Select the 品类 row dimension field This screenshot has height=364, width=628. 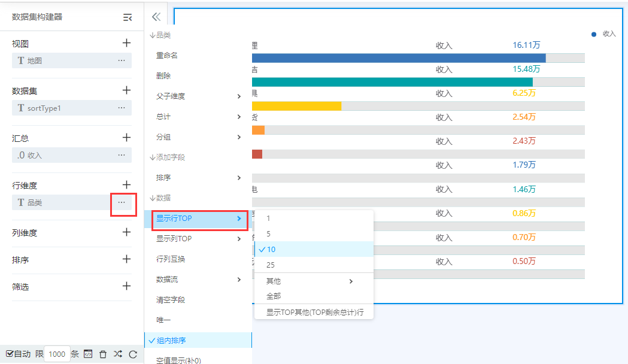(x=72, y=202)
